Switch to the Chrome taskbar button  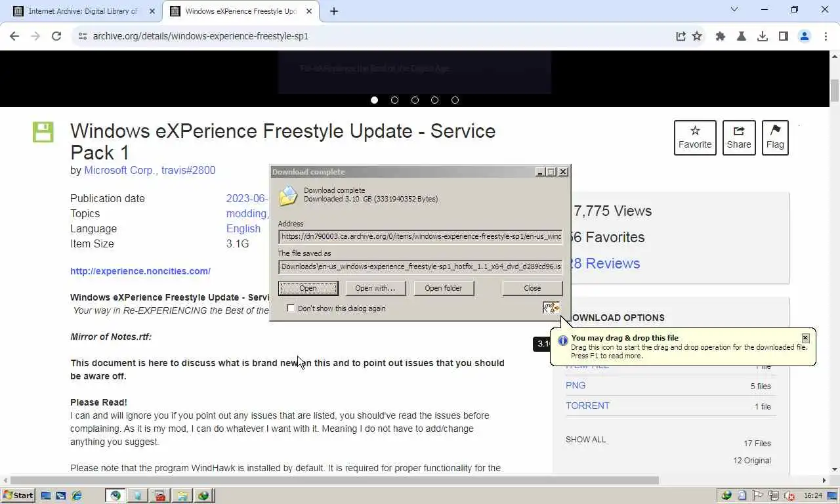point(116,495)
